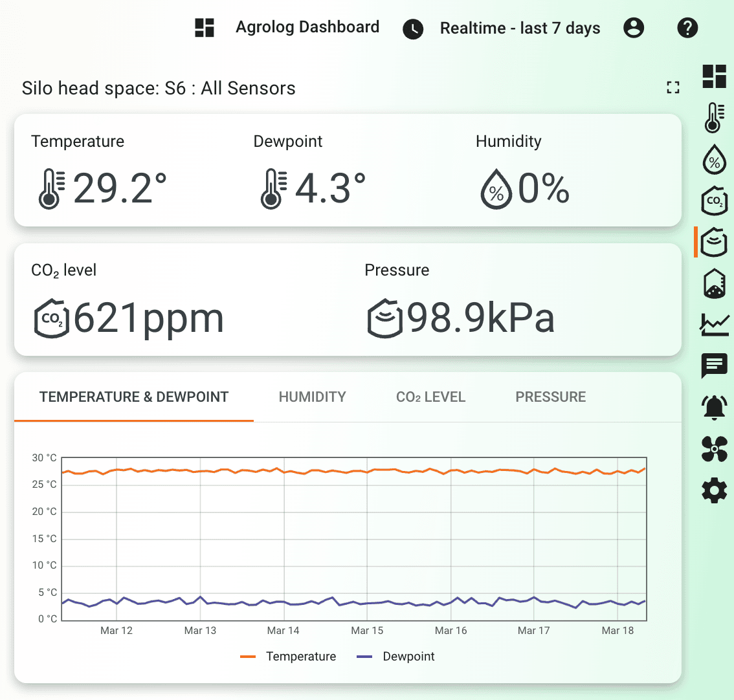Select the CO2 LEVEL tab

tap(430, 397)
